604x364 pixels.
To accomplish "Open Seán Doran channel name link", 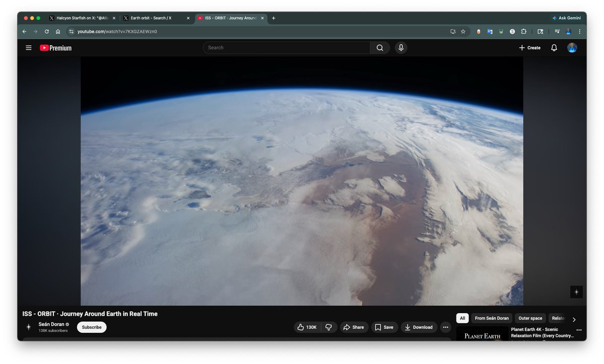I will (x=51, y=324).
